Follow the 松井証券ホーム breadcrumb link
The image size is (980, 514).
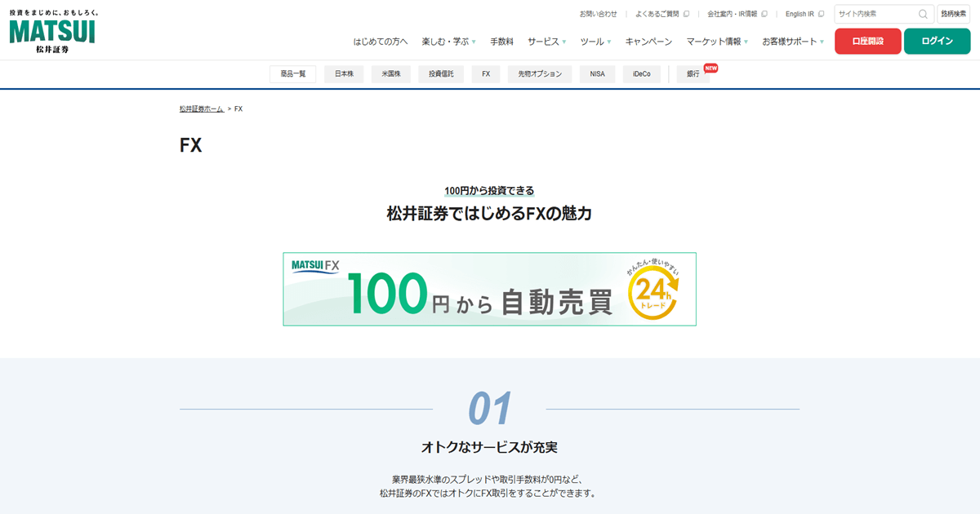pos(202,109)
